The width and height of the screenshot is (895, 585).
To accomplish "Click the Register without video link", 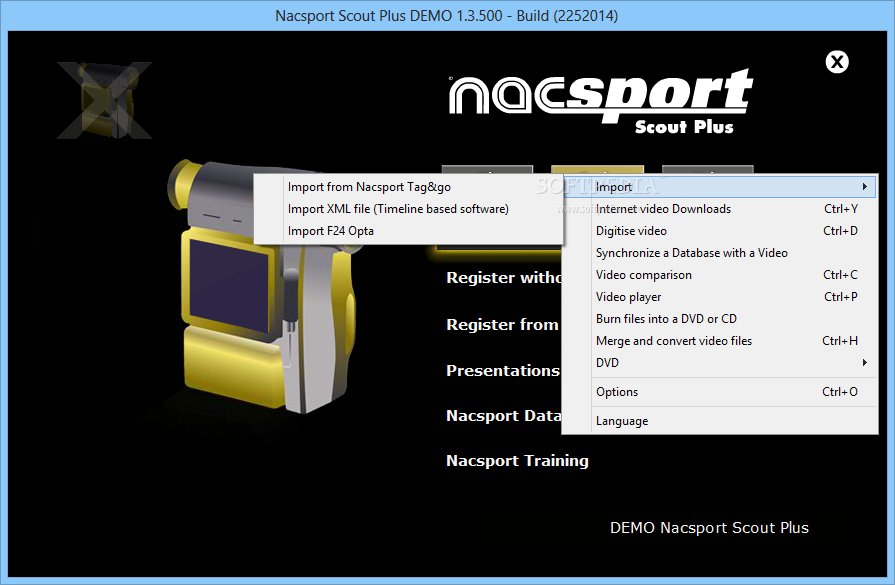I will 503,277.
